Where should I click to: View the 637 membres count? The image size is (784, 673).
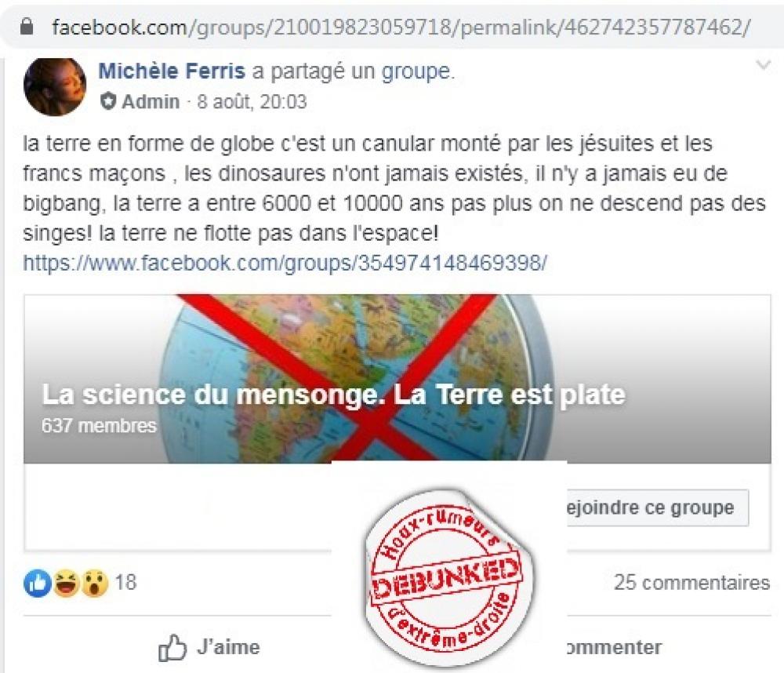tap(99, 426)
